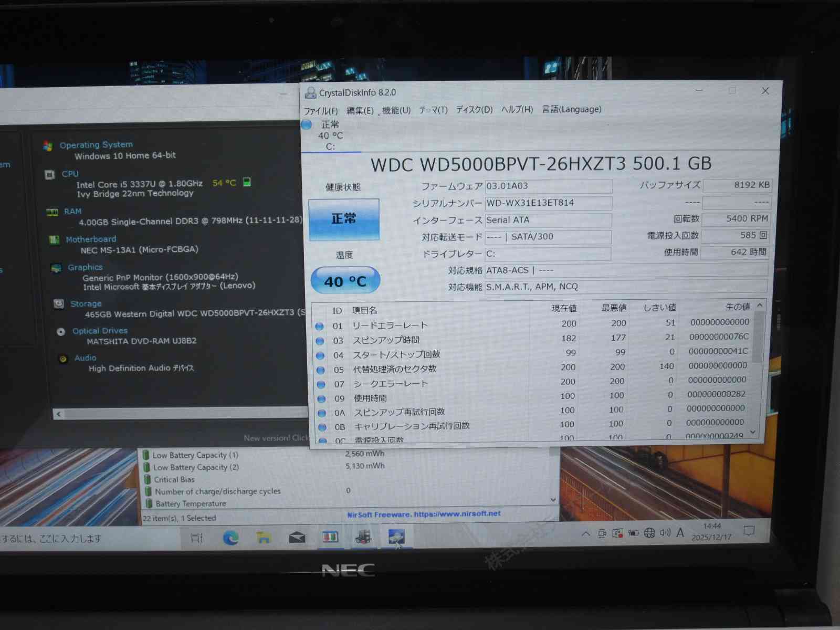Open the notification center icon
This screenshot has width=840, height=630.
[x=749, y=531]
